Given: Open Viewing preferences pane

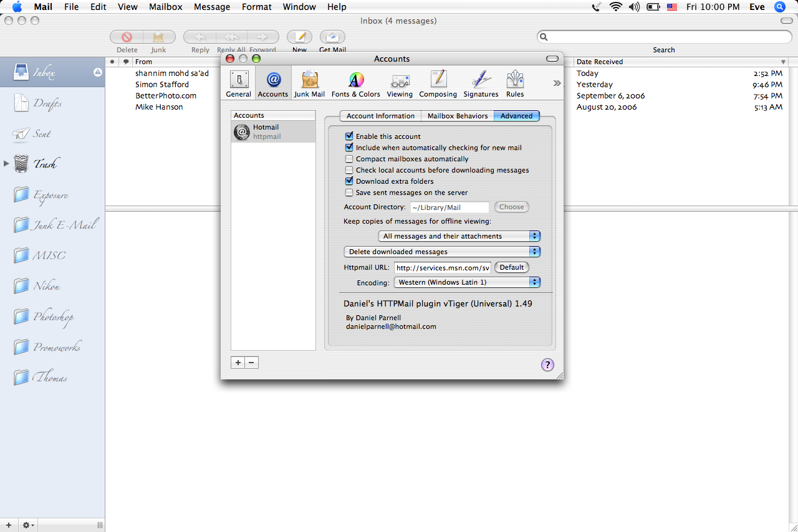Looking at the screenshot, I should point(400,83).
